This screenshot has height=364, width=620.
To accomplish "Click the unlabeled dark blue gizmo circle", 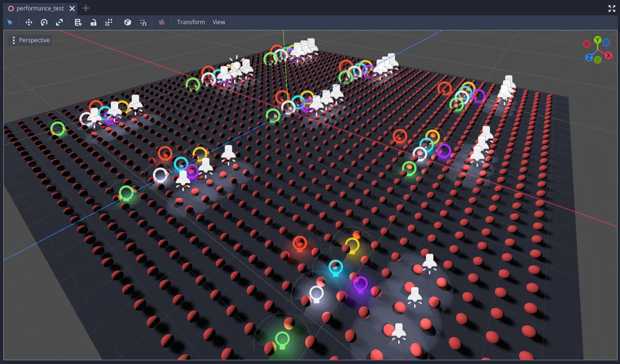I will [606, 43].
